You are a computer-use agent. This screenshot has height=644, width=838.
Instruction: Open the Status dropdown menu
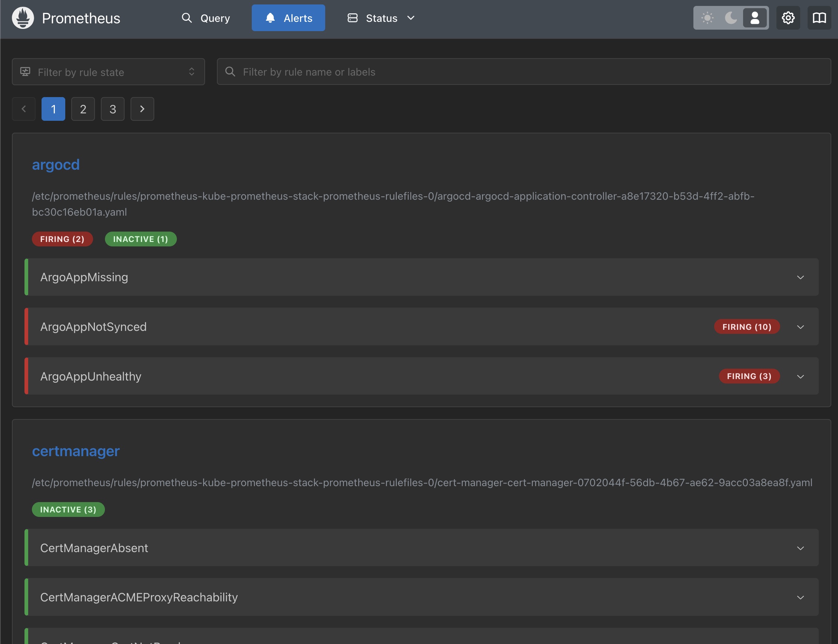pyautogui.click(x=411, y=18)
